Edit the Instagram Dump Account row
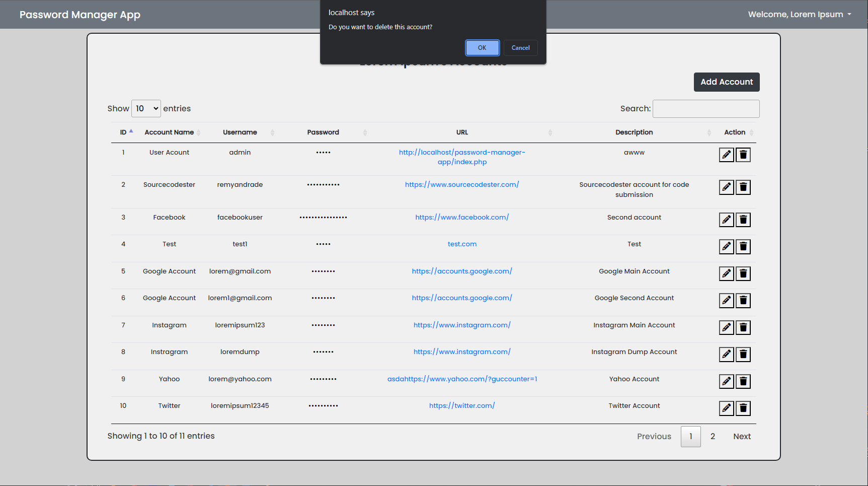The image size is (868, 486). [x=726, y=354]
